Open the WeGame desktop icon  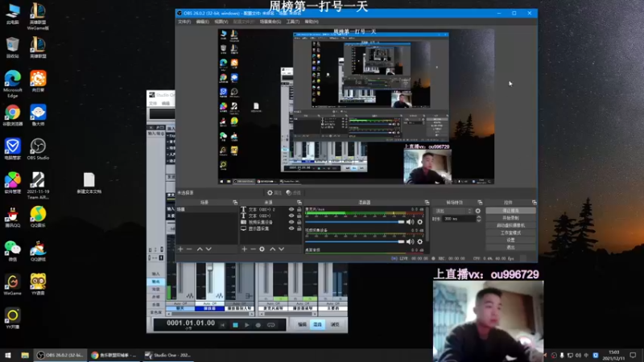coord(12,285)
